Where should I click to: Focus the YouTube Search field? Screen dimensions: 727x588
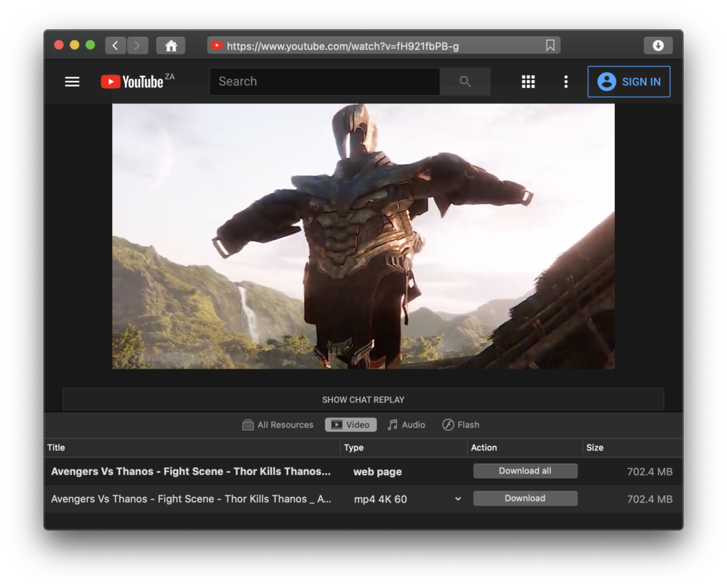pyautogui.click(x=324, y=82)
